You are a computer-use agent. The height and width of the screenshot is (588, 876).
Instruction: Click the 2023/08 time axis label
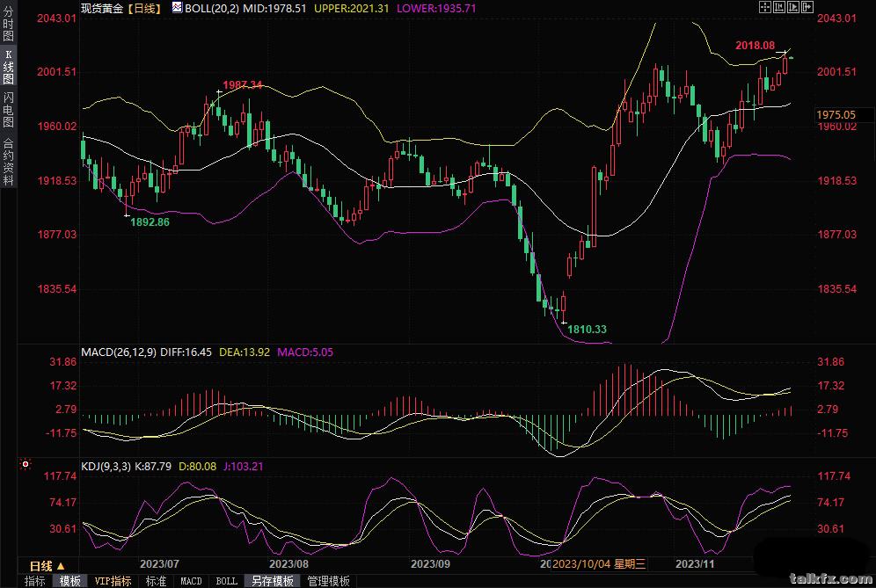[288, 564]
